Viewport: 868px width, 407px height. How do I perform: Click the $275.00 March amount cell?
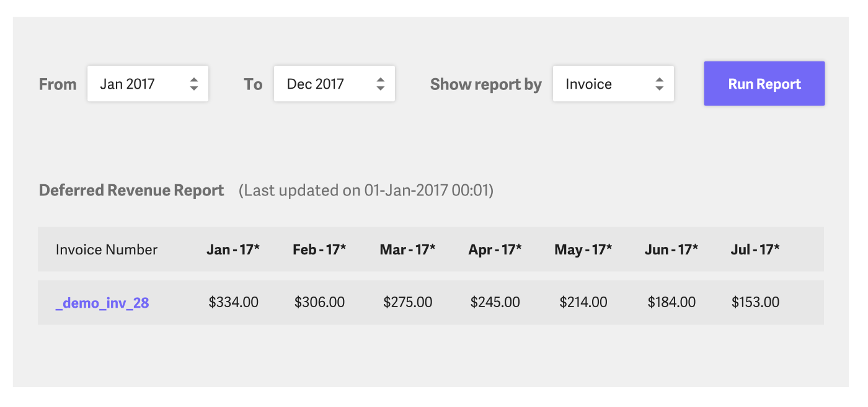click(408, 303)
